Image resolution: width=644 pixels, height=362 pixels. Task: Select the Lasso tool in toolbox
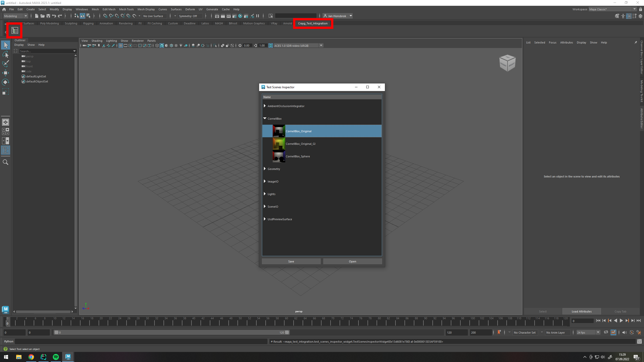(x=6, y=55)
